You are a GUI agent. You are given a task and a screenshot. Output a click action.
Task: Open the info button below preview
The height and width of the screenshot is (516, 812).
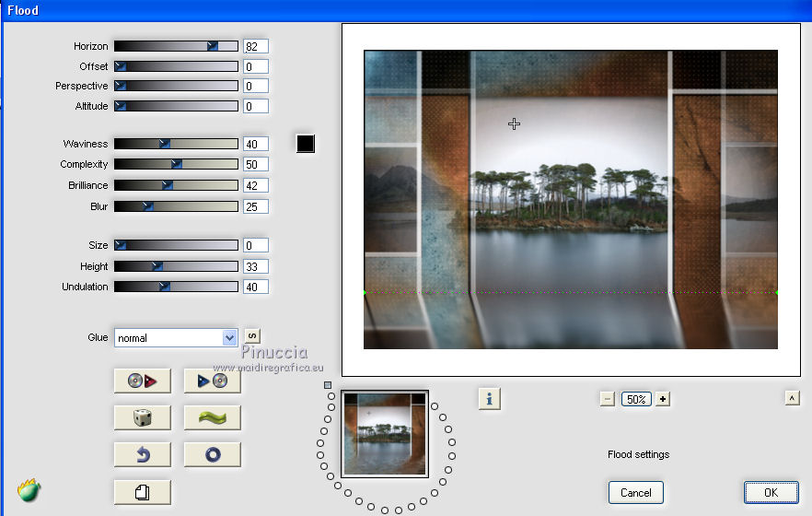click(x=489, y=398)
